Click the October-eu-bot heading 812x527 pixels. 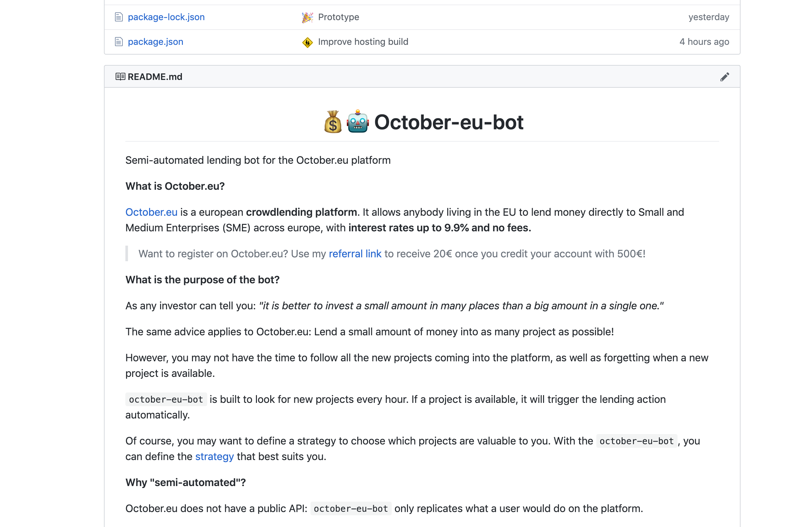coord(448,122)
